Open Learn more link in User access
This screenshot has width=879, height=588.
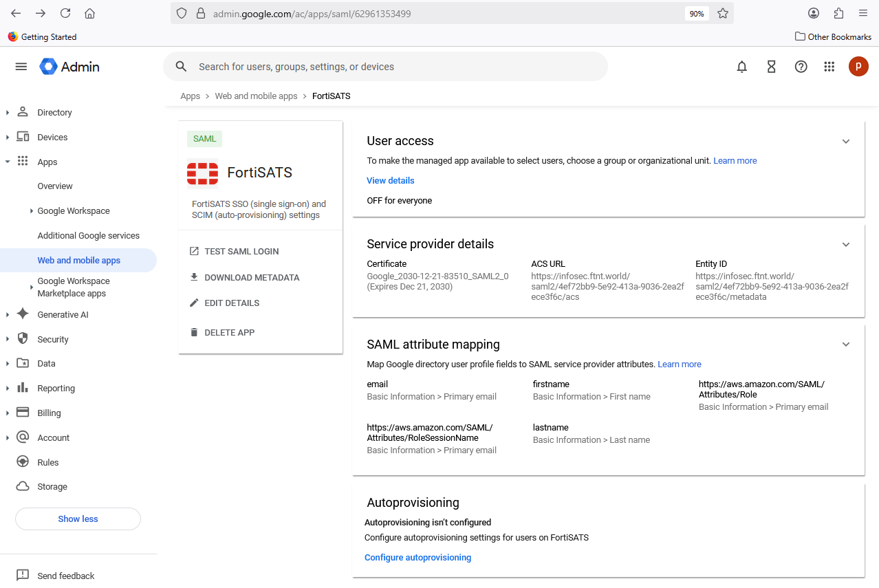point(735,160)
